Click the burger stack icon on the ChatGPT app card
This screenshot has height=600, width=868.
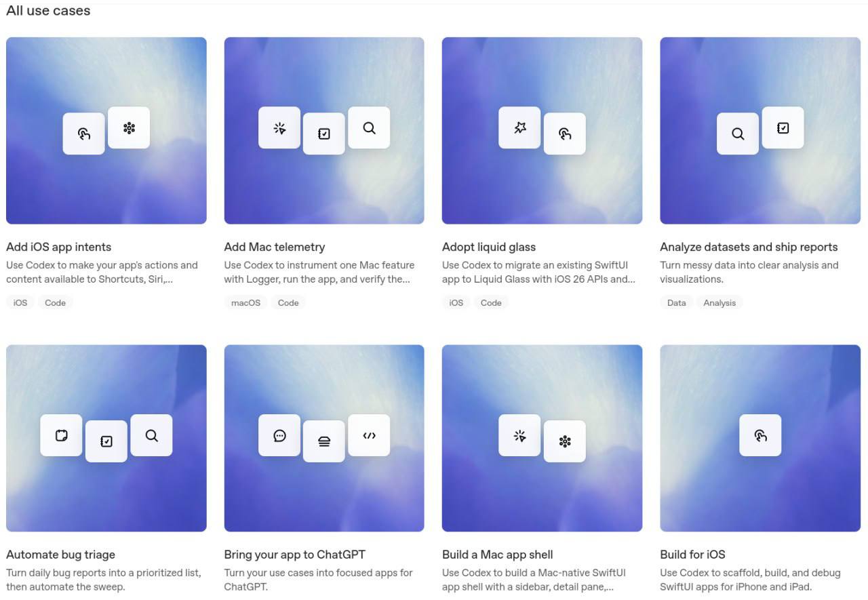pos(324,441)
